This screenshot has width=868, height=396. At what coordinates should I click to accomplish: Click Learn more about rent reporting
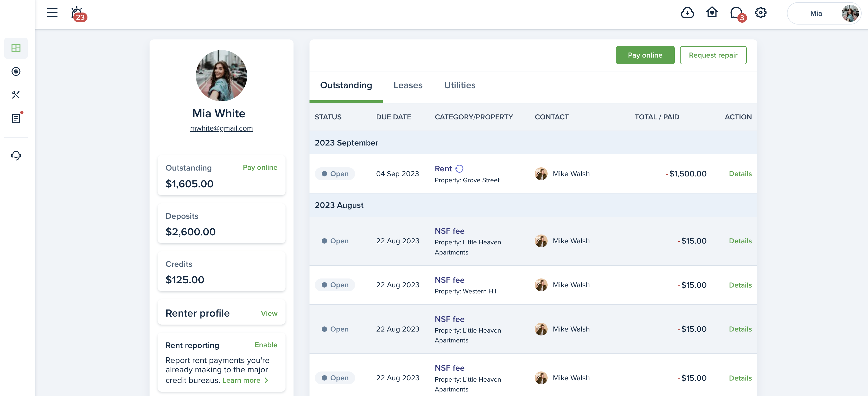(x=245, y=380)
